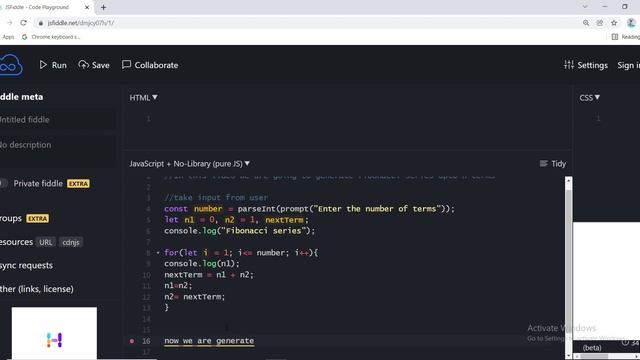Screen dimensions: 640x360
Task: Click the code line 'nextTerm = n1 + n2;'
Action: [x=209, y=275]
